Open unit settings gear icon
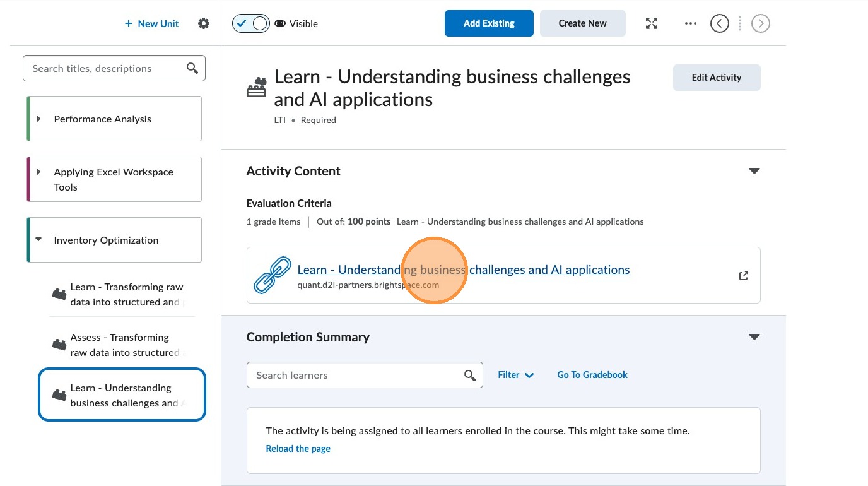Image resolution: width=868 pixels, height=486 pixels. coord(203,23)
